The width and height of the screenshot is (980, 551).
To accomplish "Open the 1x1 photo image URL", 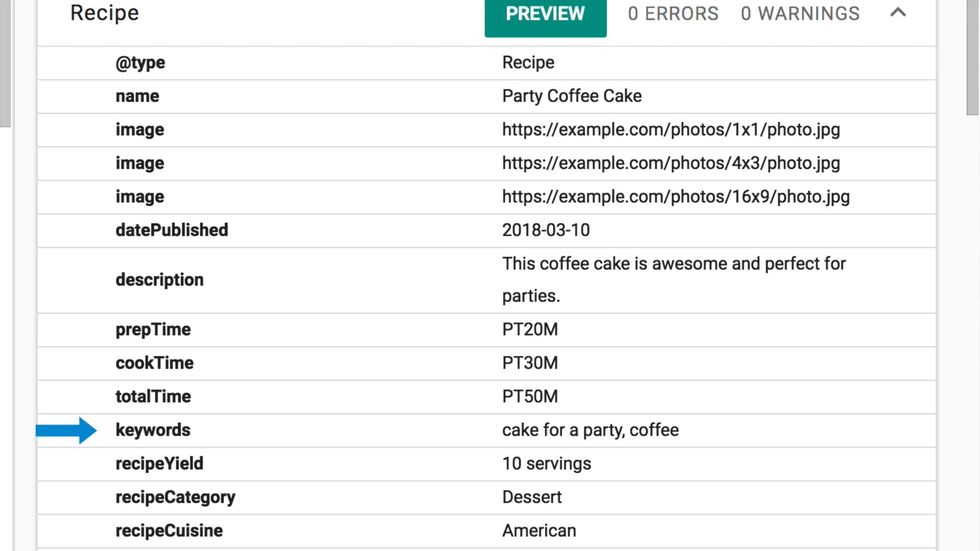I will coord(671,130).
